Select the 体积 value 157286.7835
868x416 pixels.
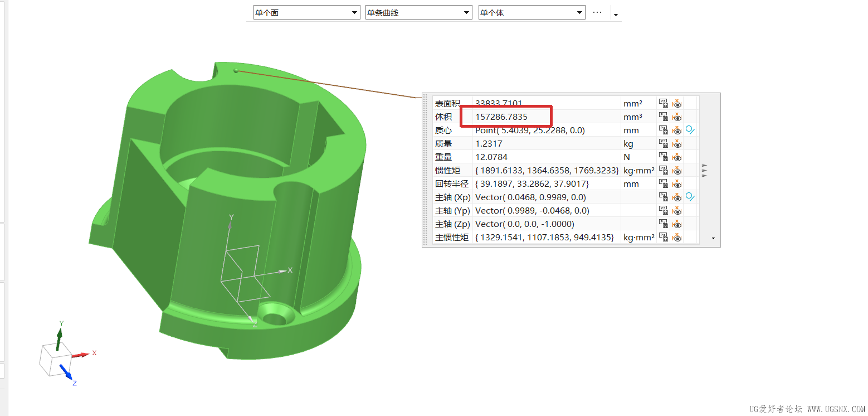click(x=501, y=117)
